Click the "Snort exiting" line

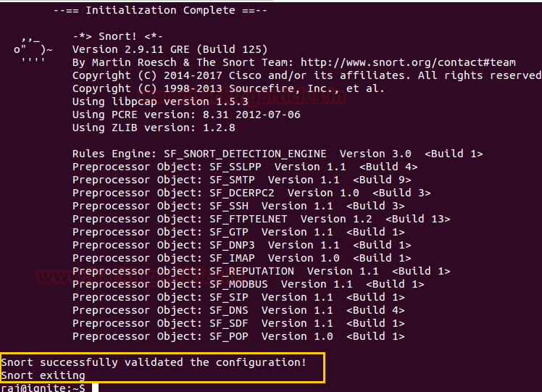coord(43,375)
